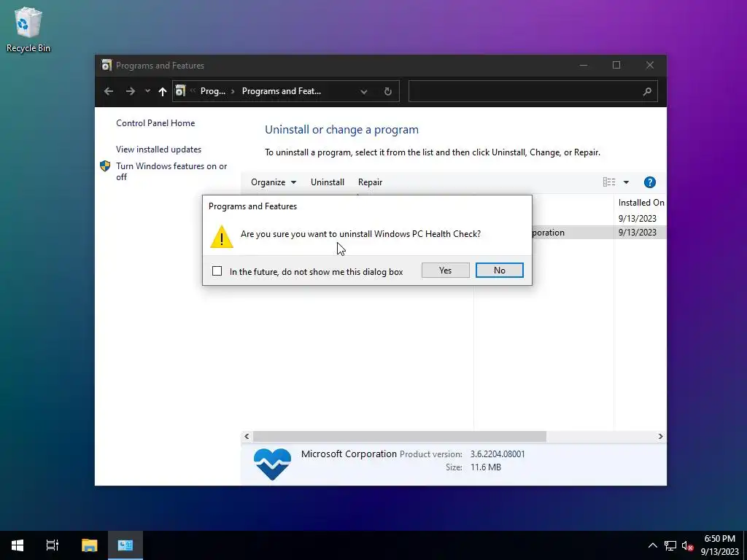Viewport: 747px width, 560px height.
Task: Open the more view options dropdown arrow
Action: [x=626, y=182]
